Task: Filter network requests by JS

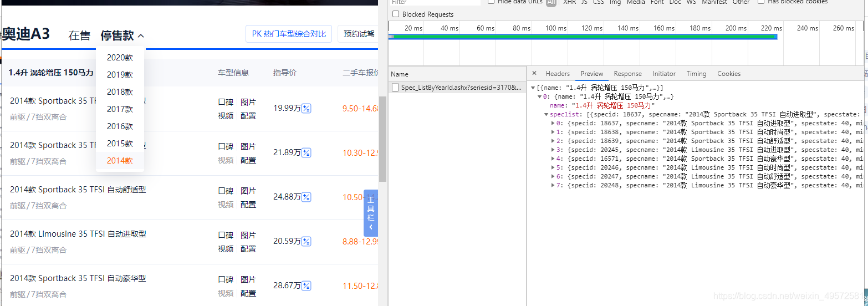Action: (584, 2)
